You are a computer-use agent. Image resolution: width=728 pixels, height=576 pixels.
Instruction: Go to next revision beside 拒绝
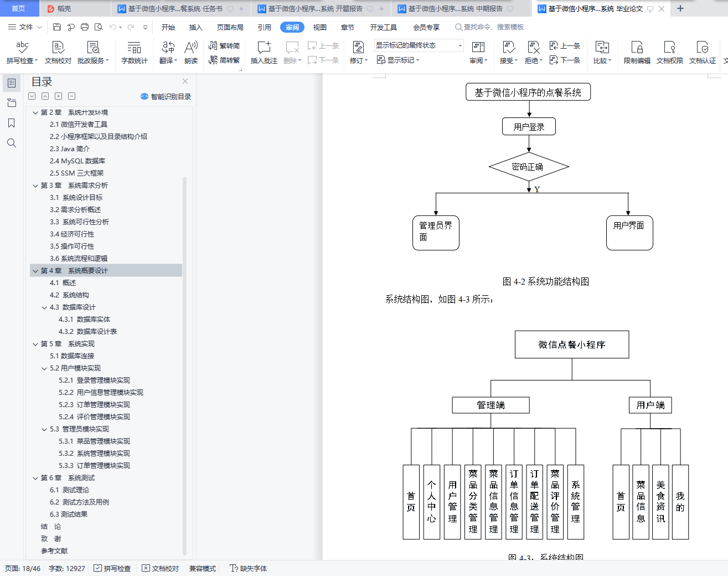click(565, 60)
